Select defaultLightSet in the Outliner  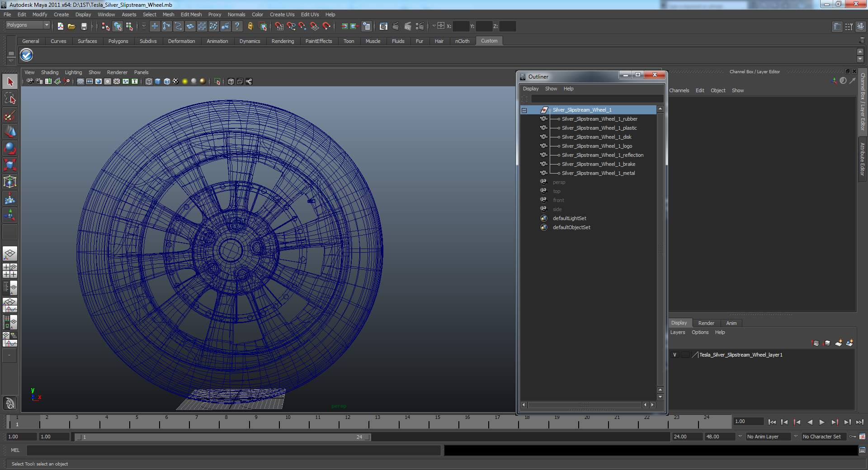click(569, 218)
